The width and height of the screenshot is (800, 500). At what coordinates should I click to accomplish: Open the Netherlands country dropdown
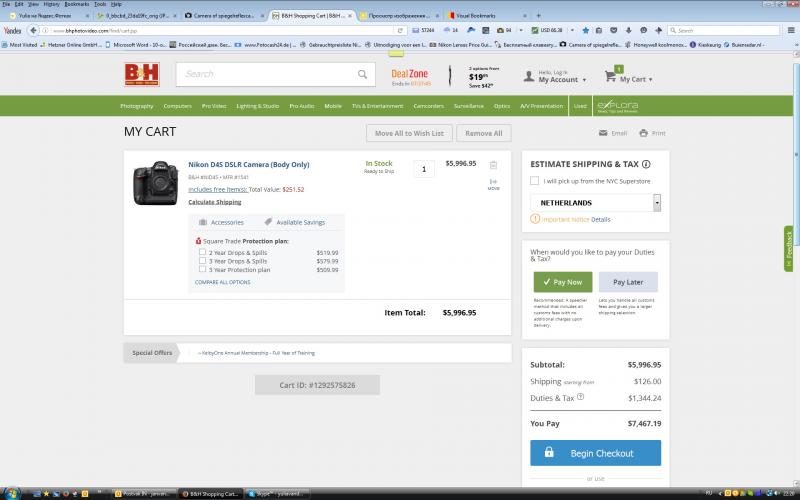(x=595, y=203)
